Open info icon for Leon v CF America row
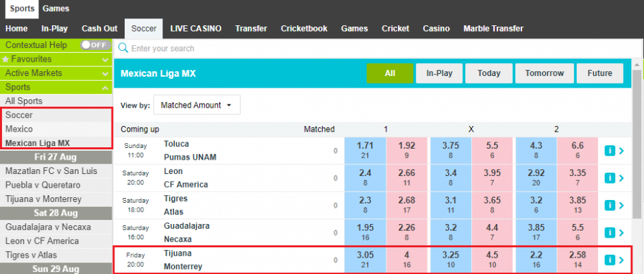This screenshot has width=644, height=274. pos(610,178)
